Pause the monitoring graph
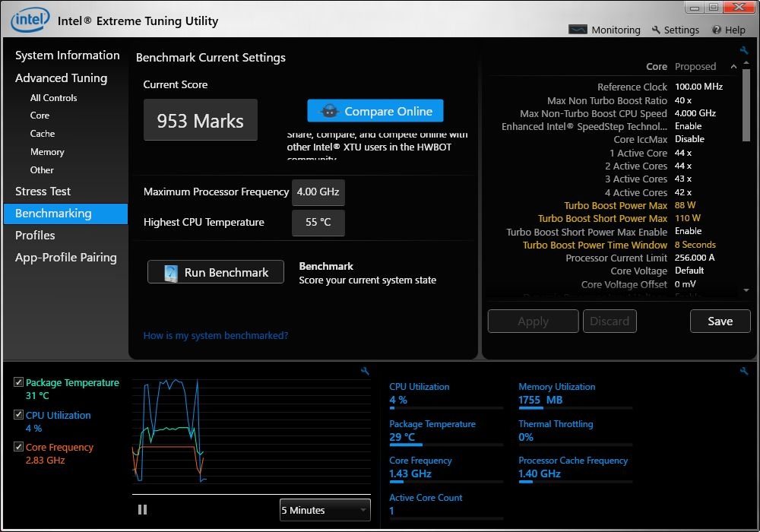Image resolution: width=760 pixels, height=532 pixels. point(143,510)
